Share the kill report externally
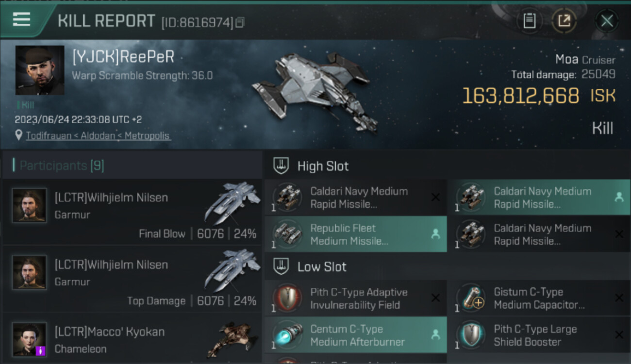Viewport: 631px width, 364px height. 564,20
